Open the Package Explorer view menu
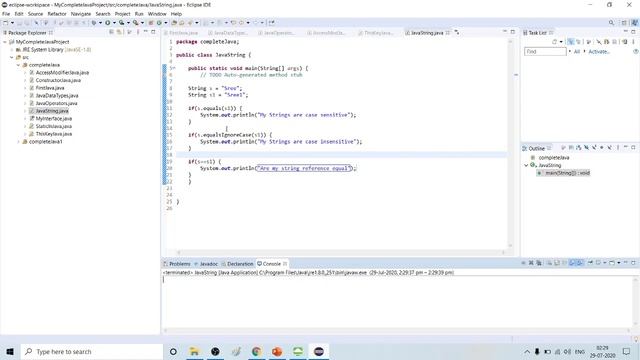Screen dimensions: 640x360 (x=138, y=32)
